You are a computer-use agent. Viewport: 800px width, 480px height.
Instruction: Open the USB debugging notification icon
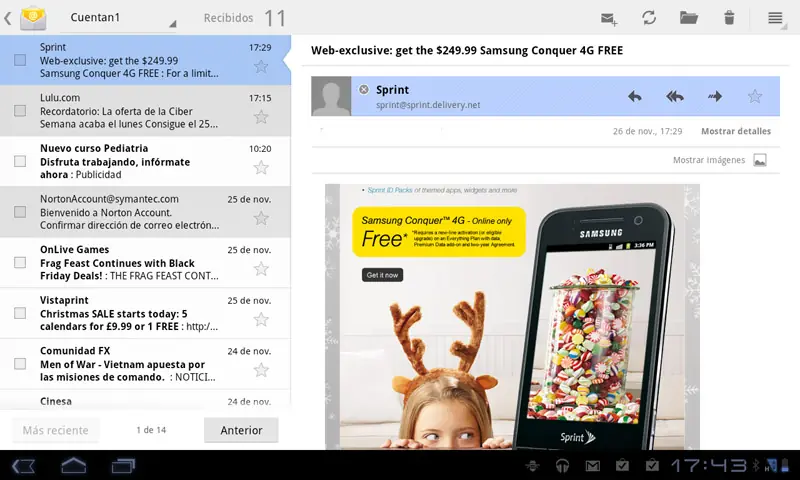click(533, 465)
